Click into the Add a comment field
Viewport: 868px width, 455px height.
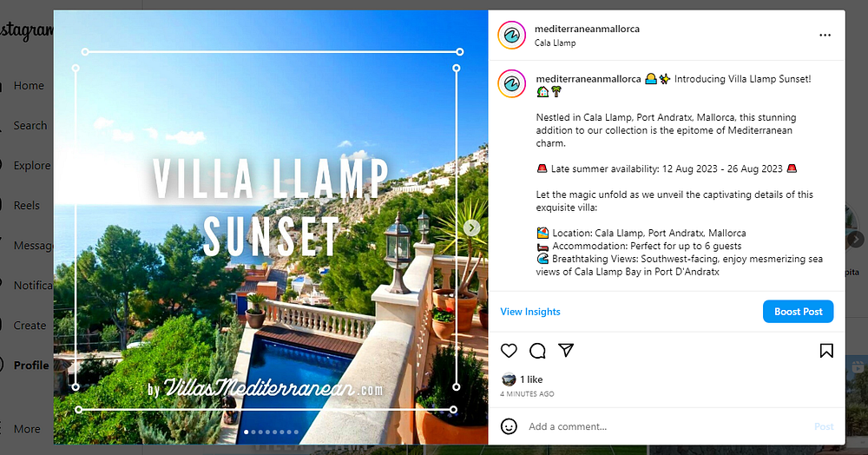pyautogui.click(x=664, y=426)
